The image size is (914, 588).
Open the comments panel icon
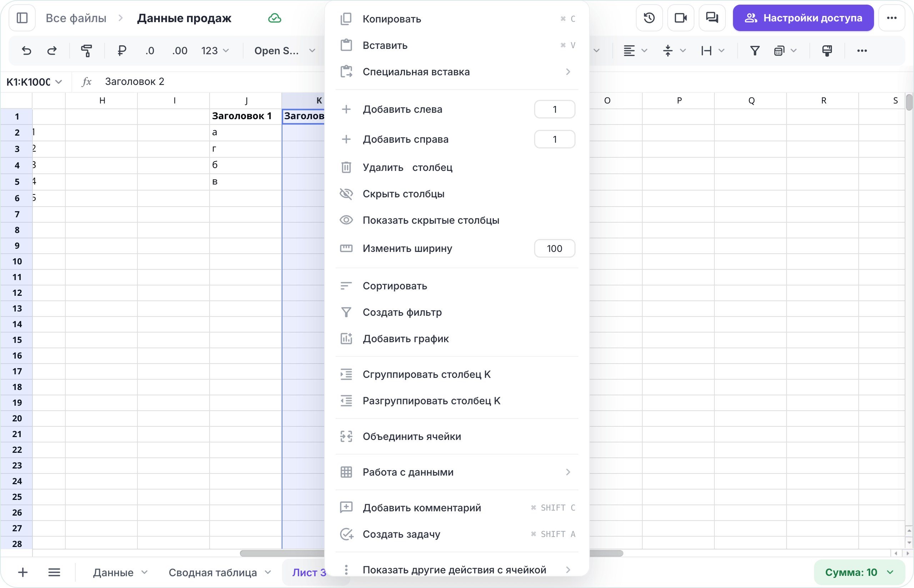[x=712, y=18]
